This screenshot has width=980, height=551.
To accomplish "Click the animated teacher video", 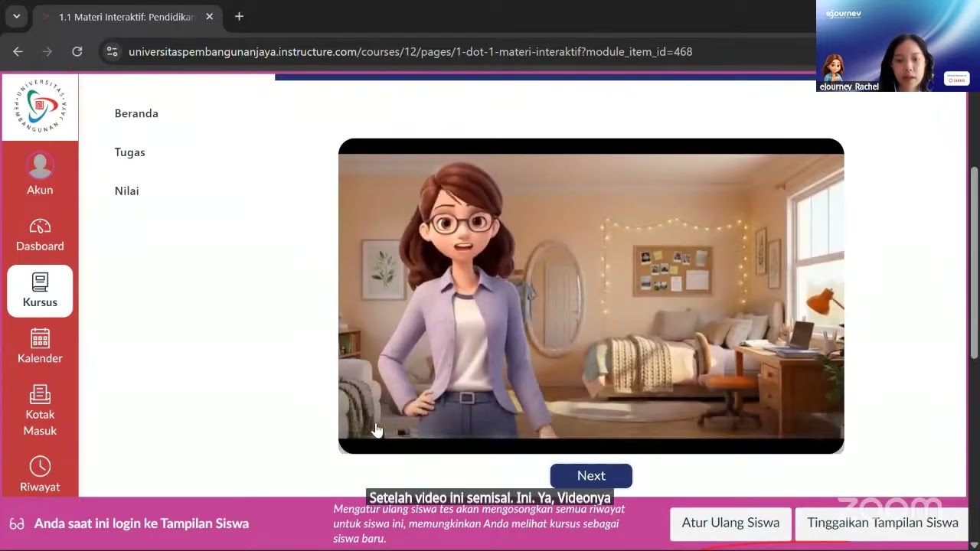I will 591,296.
